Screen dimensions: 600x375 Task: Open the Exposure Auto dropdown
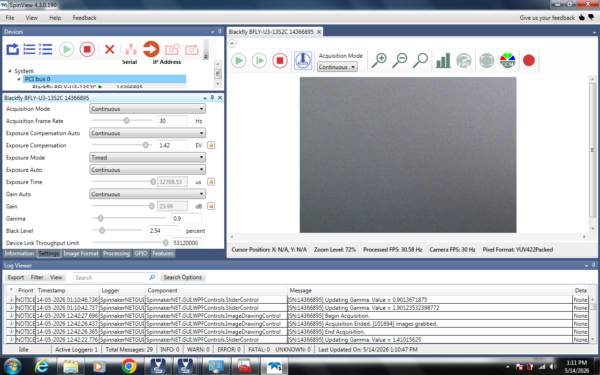click(147, 170)
